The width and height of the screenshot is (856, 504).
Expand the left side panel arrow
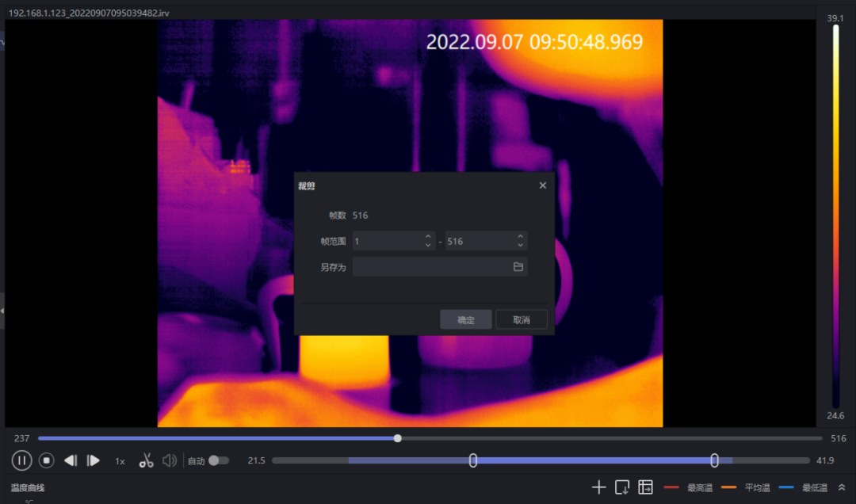3,311
